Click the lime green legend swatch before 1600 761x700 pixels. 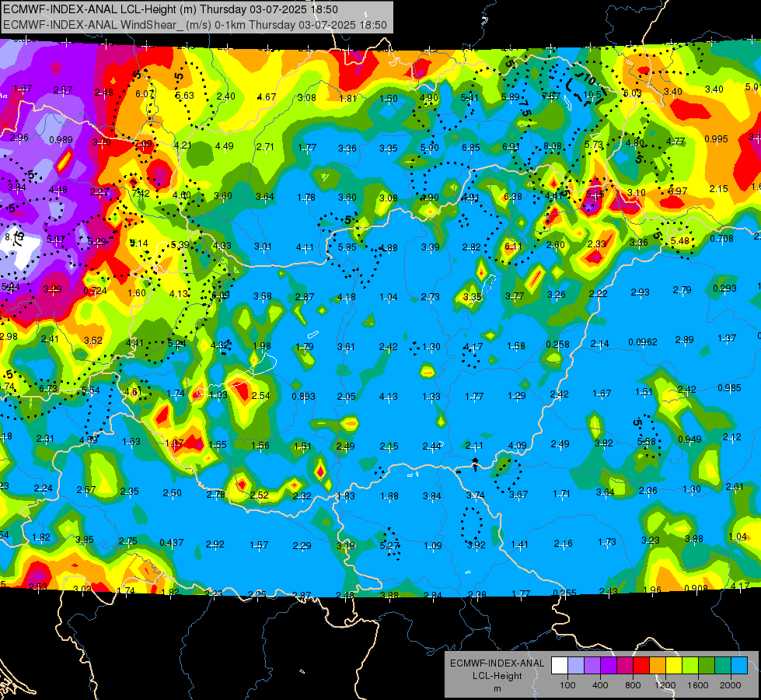click(690, 665)
